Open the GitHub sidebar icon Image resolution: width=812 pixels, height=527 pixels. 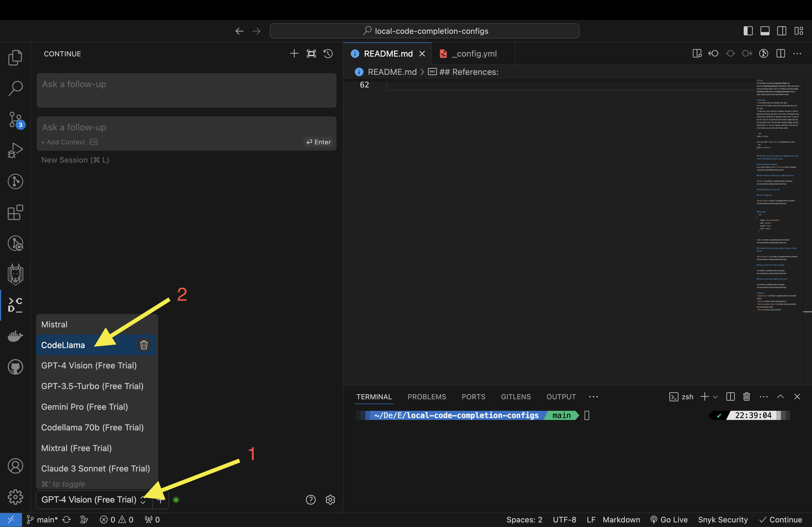[x=15, y=367]
